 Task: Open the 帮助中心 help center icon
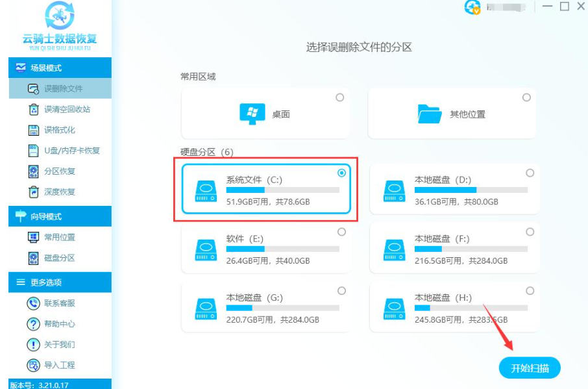34,324
